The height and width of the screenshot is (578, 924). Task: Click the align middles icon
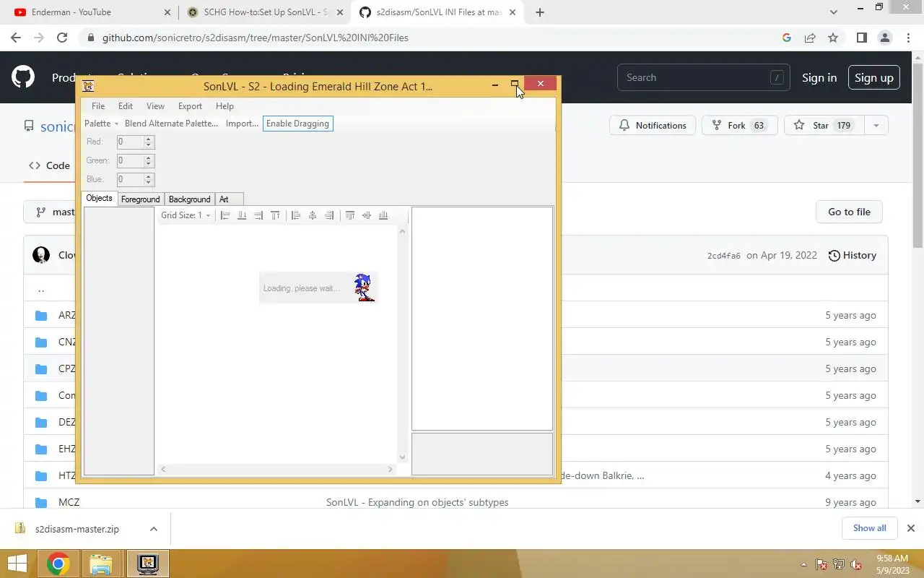point(367,215)
